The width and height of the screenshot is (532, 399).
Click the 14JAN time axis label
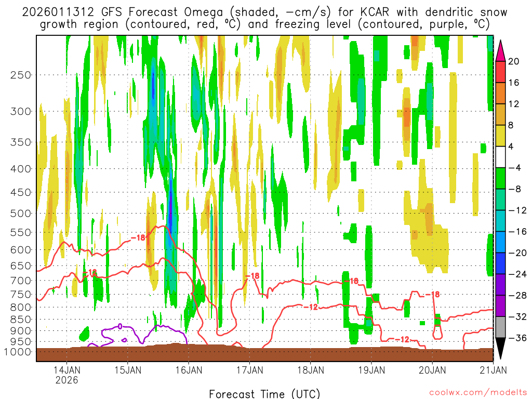(66, 369)
